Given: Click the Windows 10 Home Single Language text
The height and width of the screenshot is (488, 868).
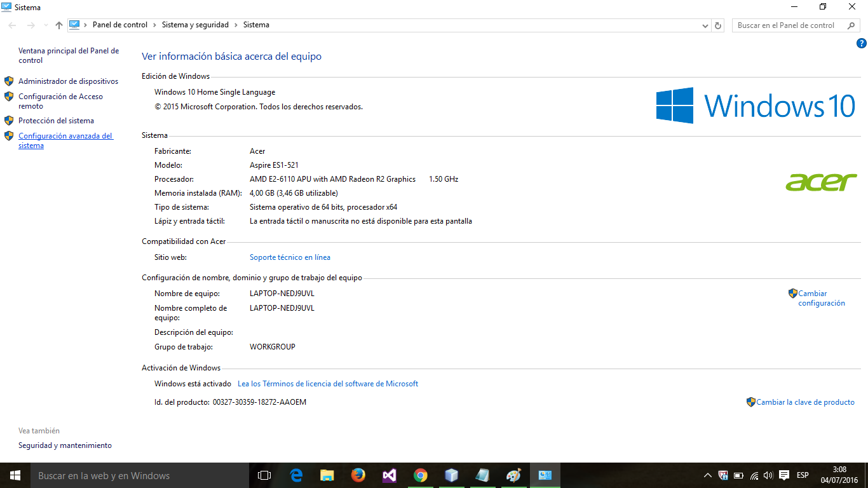Looking at the screenshot, I should 215,92.
